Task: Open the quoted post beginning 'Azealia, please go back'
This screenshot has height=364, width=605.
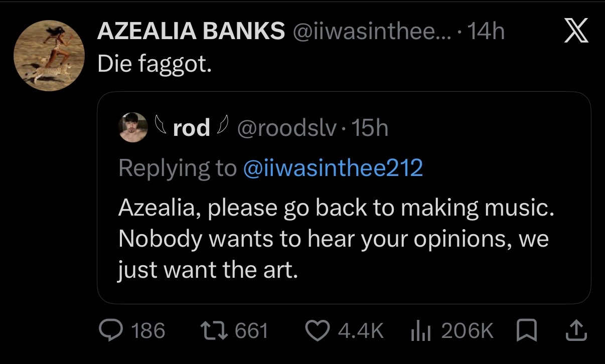Action: pos(344,198)
